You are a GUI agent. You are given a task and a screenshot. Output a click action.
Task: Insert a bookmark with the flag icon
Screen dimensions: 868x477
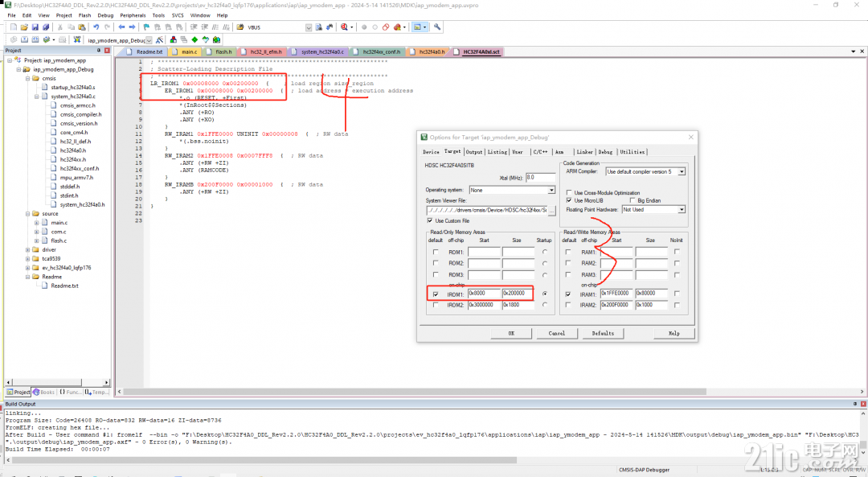[146, 27]
